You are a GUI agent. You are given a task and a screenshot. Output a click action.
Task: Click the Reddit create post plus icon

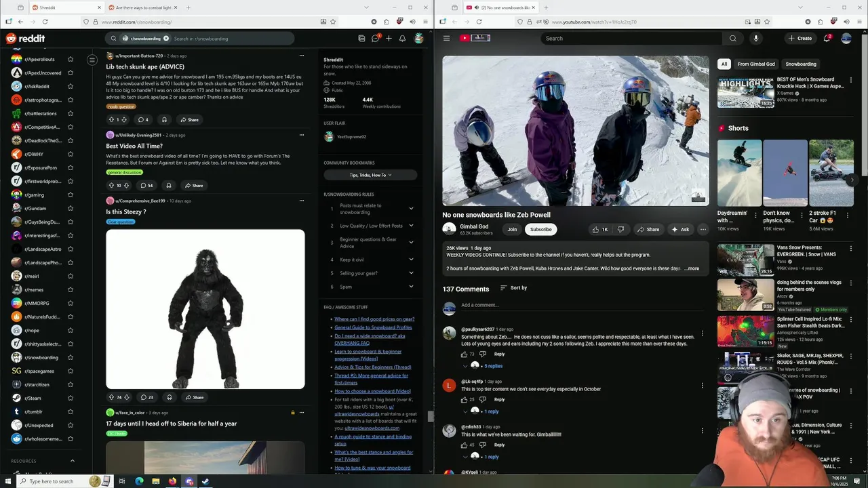coord(389,39)
